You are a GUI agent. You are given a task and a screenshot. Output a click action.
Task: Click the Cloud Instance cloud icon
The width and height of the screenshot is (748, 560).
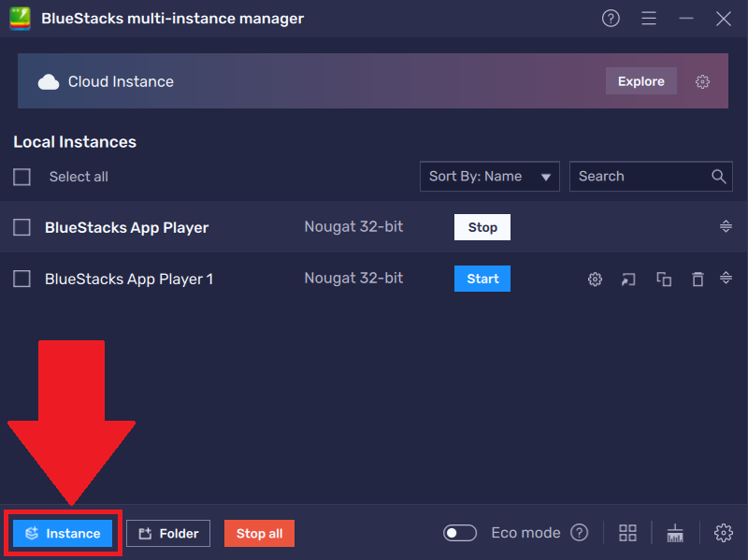(x=49, y=82)
